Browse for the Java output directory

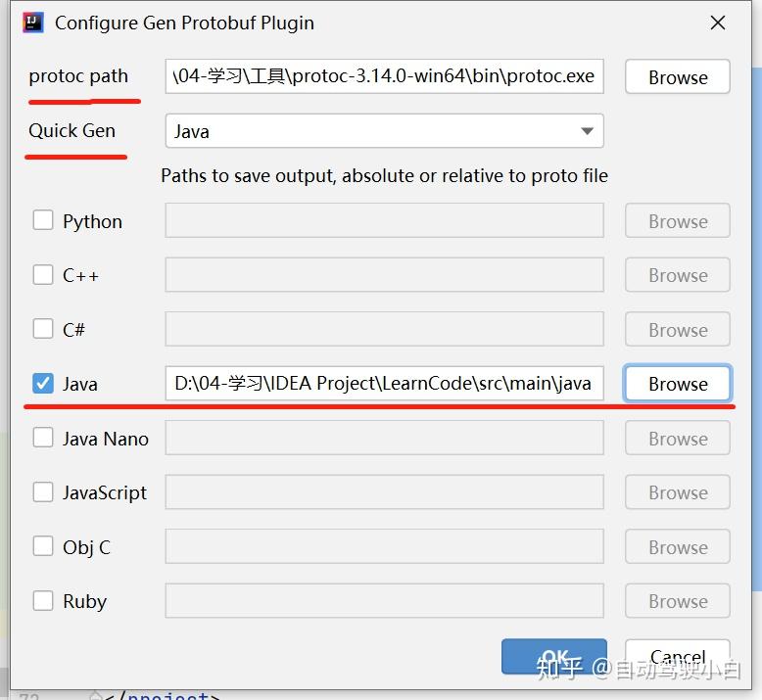(678, 384)
